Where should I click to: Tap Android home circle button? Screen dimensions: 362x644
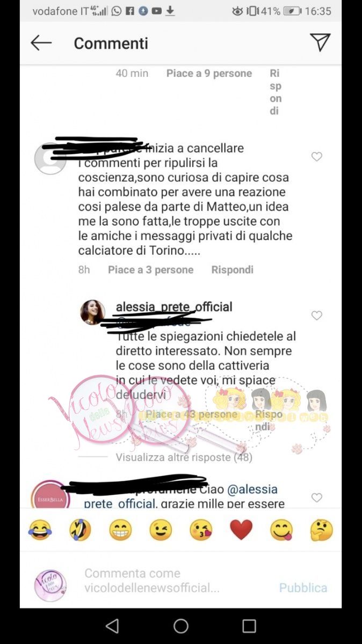tap(181, 626)
